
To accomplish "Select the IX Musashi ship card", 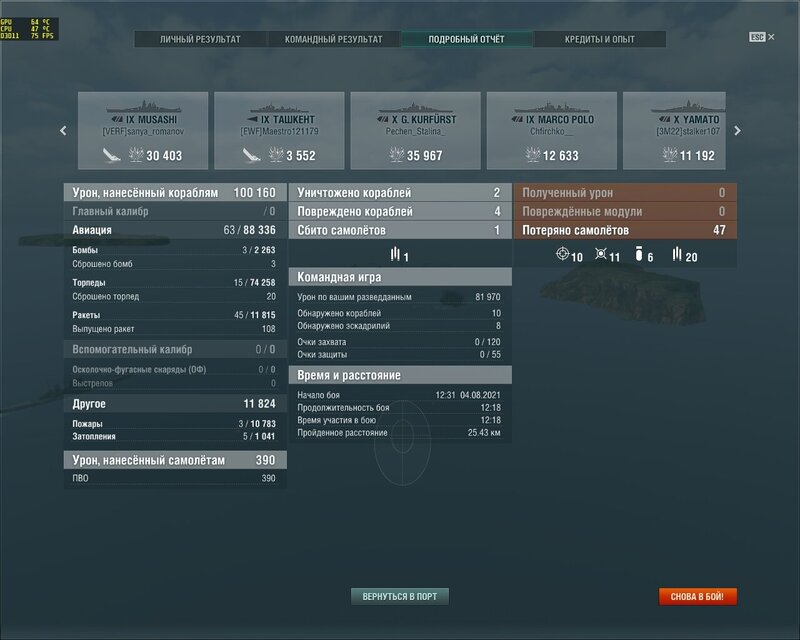I will click(x=143, y=130).
